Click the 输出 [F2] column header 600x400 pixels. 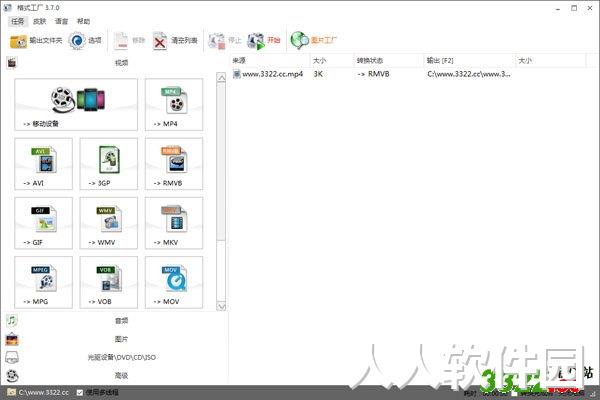click(469, 60)
